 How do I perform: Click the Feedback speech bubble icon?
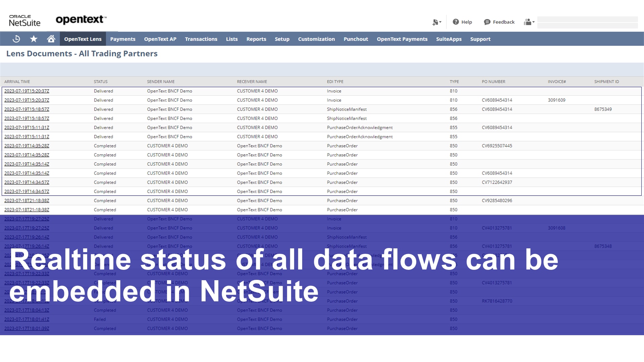[x=487, y=22]
